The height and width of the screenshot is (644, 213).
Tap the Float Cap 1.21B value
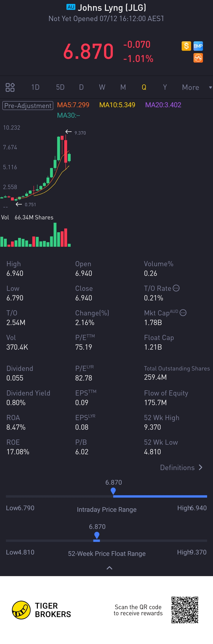click(153, 347)
